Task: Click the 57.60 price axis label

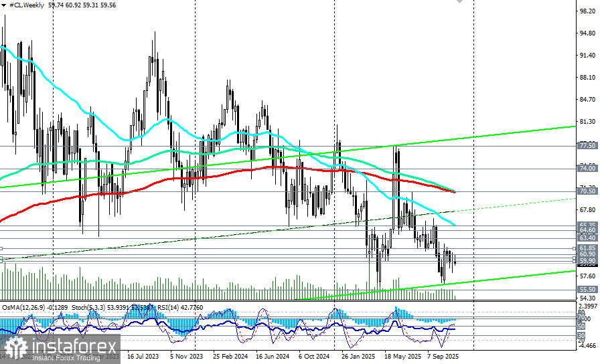Action: (587, 276)
